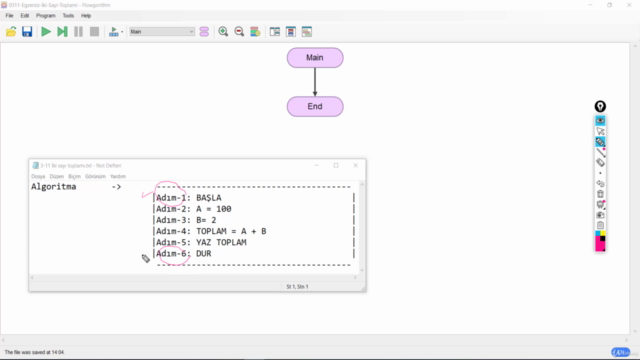Viewport: 640px width, 360px height.
Task: Click the 'Algoritma' text in Notepad
Action: point(53,187)
